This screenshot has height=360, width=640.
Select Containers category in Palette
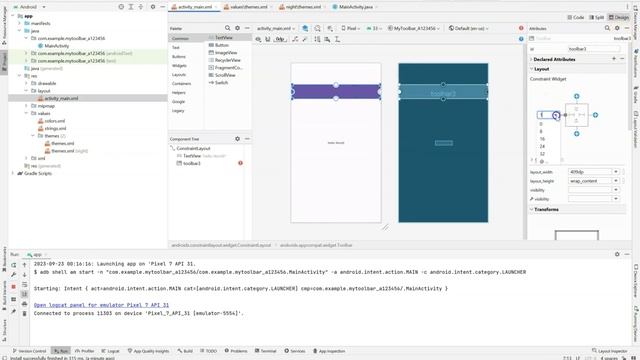[x=182, y=84]
